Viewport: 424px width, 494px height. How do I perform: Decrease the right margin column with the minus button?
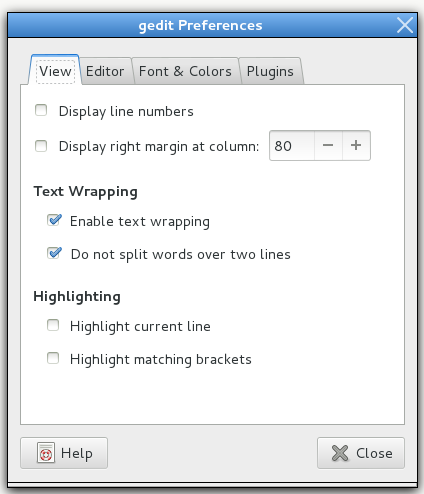coord(328,145)
